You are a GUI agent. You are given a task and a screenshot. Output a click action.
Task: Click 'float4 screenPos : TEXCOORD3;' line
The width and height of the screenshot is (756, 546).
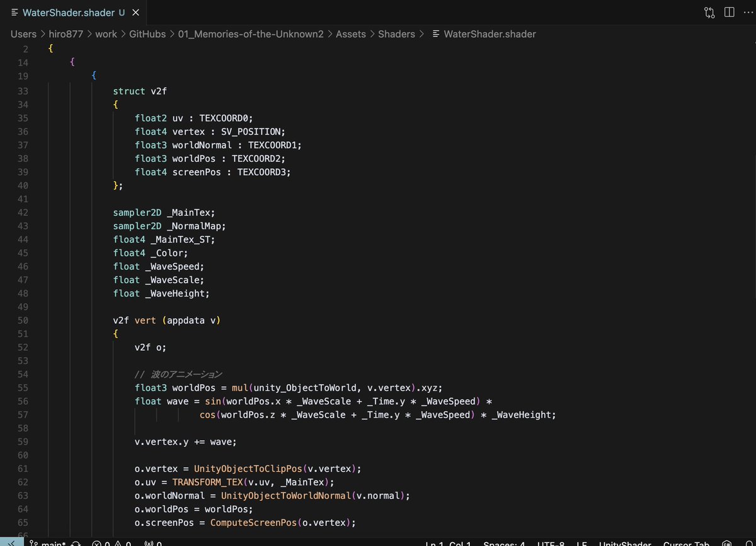(212, 172)
